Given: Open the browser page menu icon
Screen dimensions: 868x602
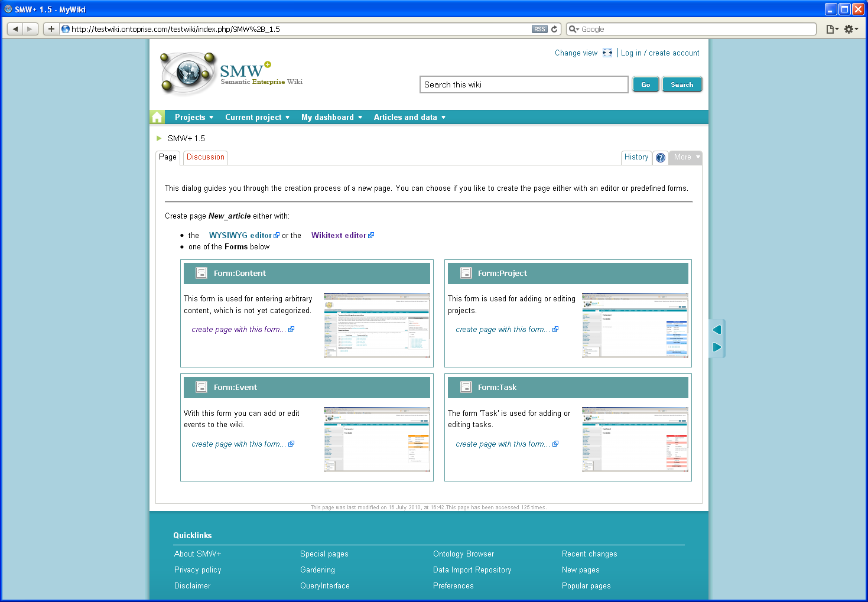Looking at the screenshot, I should pos(832,29).
